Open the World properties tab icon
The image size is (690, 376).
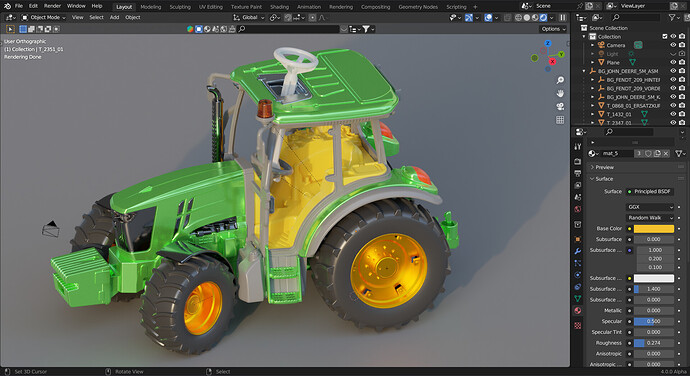coord(578,209)
